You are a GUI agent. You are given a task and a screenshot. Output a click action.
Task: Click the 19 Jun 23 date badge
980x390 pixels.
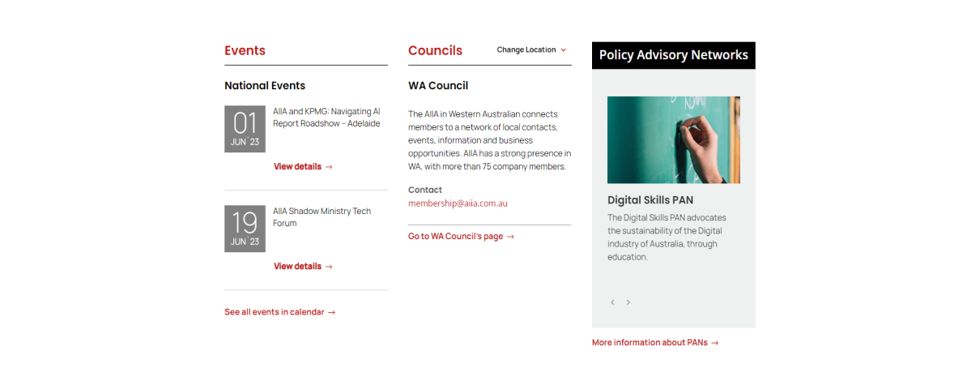point(245,229)
